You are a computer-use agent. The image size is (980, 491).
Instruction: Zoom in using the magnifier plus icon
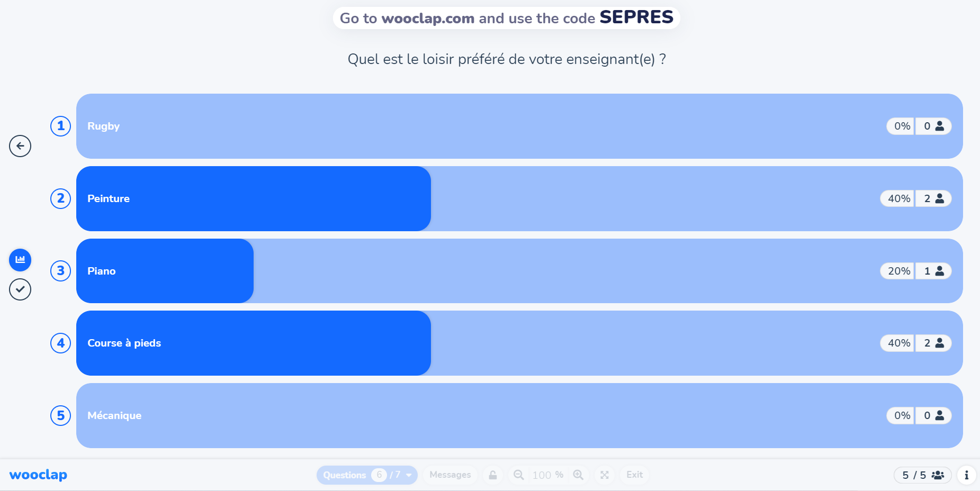coord(579,475)
